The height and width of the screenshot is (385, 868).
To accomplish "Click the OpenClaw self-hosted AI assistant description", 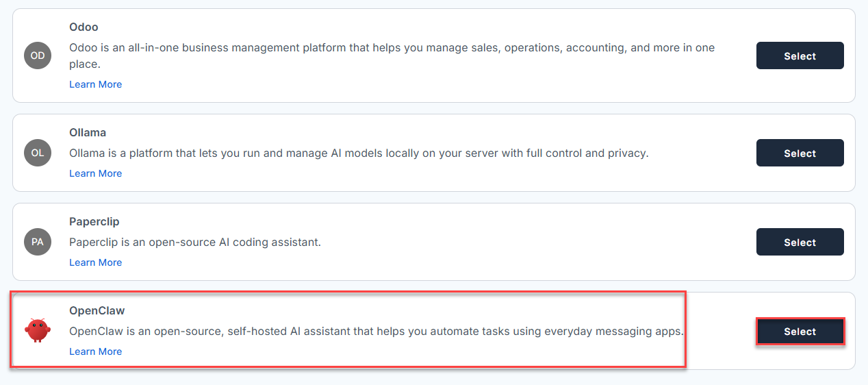I will tap(376, 331).
